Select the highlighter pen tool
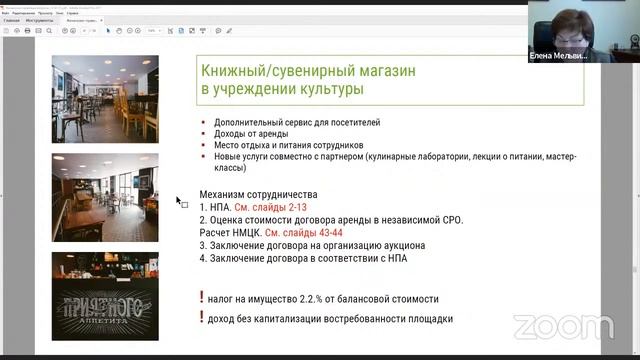640x360 pixels. 229,31
